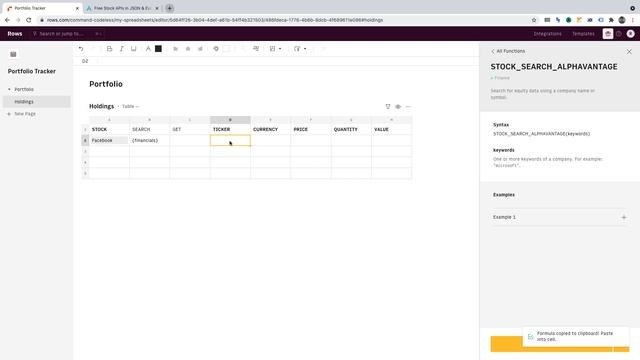Screen dimensions: 640x360
Task: Switch to the Portfolio Tracker browser tab
Action: coord(41,8)
